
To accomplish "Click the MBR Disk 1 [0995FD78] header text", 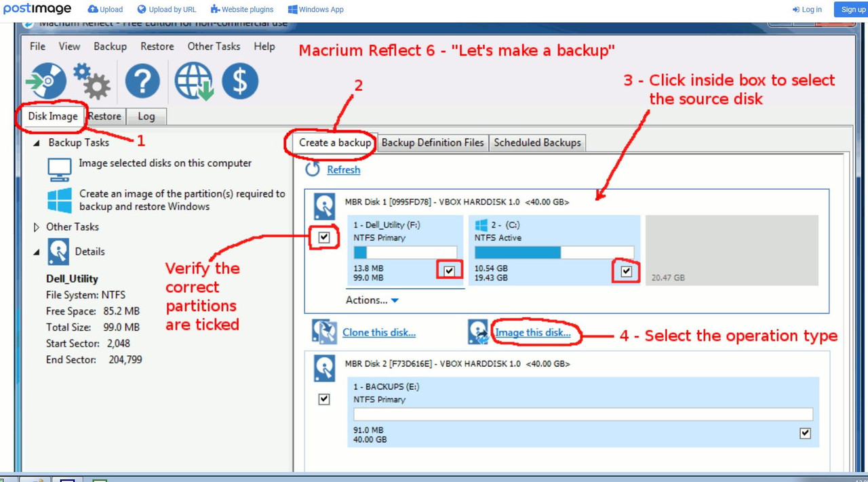I will coord(457,202).
